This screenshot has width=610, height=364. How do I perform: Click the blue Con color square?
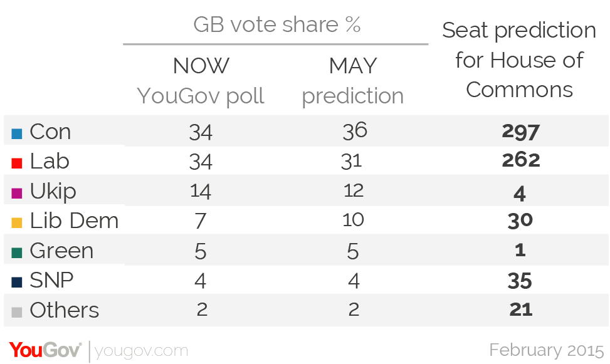[x=17, y=133]
